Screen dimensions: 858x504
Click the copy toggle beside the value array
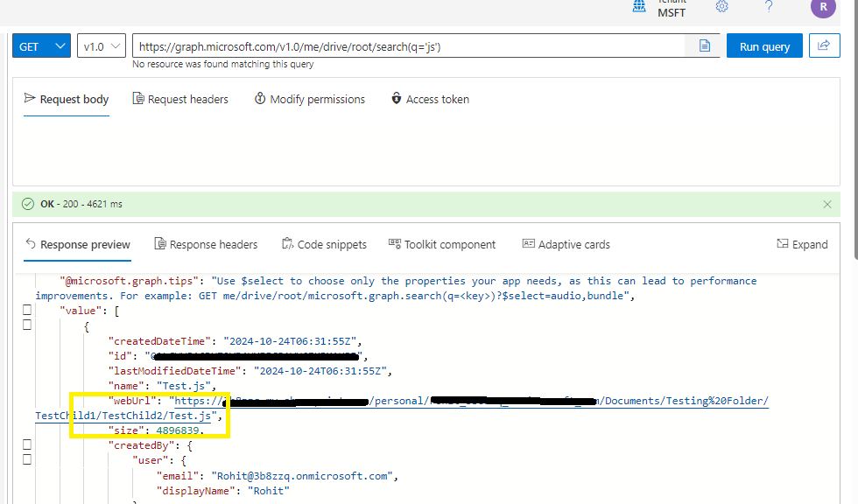click(27, 310)
